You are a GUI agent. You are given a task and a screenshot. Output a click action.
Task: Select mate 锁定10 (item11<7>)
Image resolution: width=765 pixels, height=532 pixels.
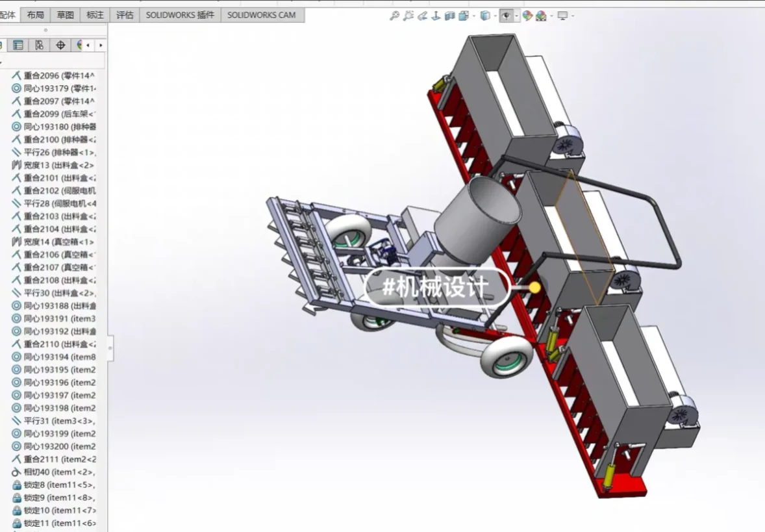[x=53, y=511]
